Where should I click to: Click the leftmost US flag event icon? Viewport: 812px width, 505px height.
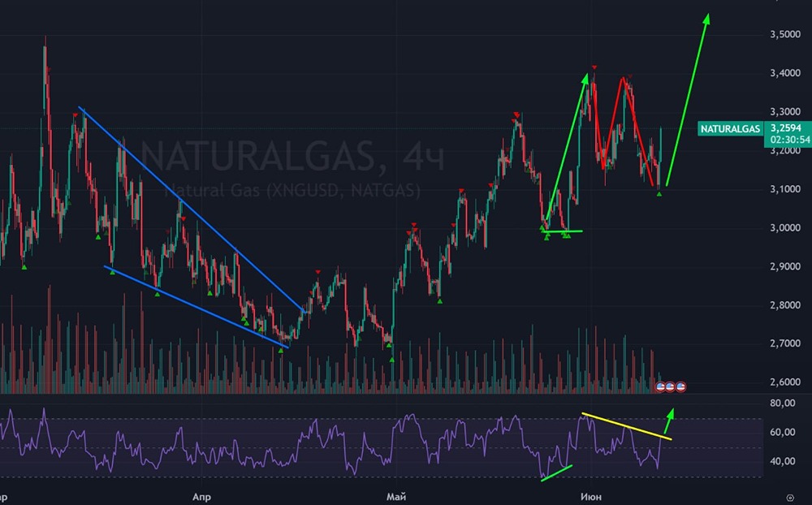pyautogui.click(x=660, y=386)
